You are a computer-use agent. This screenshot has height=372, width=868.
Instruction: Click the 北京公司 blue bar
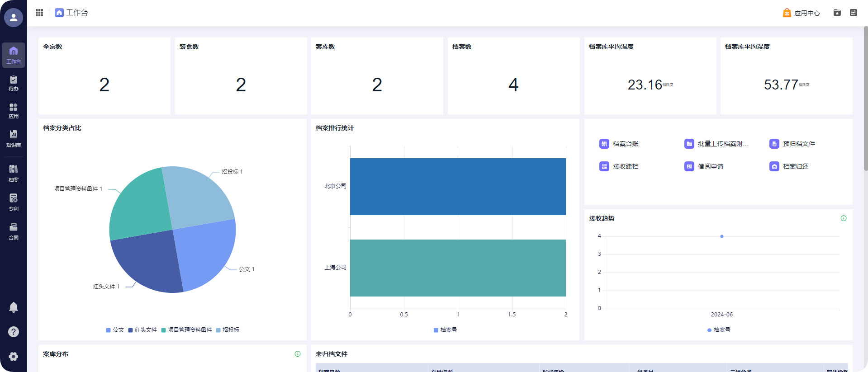[x=457, y=187]
